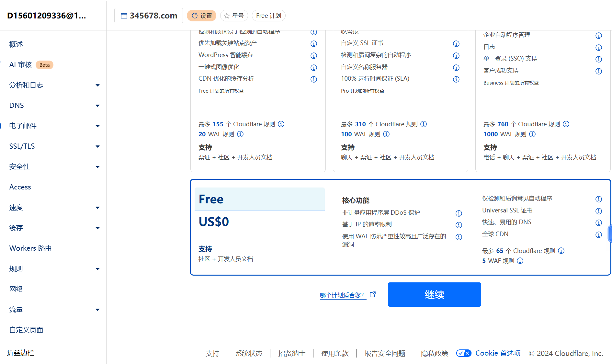Screen dimensions: 612x364
Task: Expand 流量 sidebar section
Action: tap(97, 310)
